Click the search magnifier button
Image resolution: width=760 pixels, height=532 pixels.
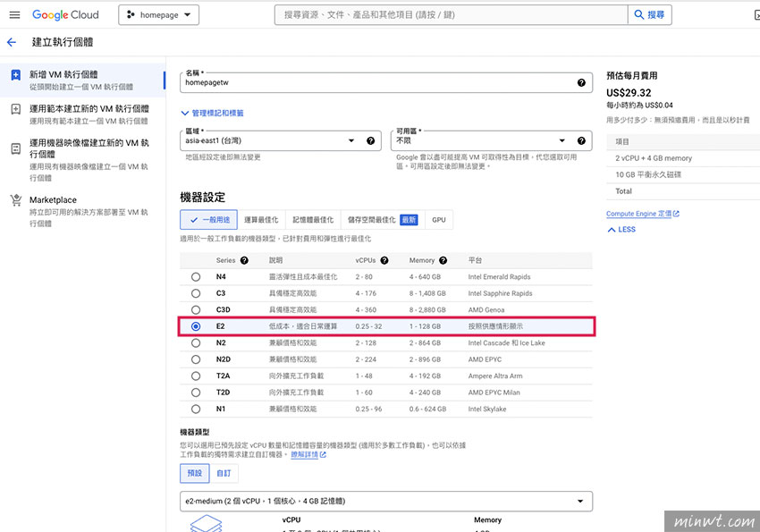click(x=649, y=15)
